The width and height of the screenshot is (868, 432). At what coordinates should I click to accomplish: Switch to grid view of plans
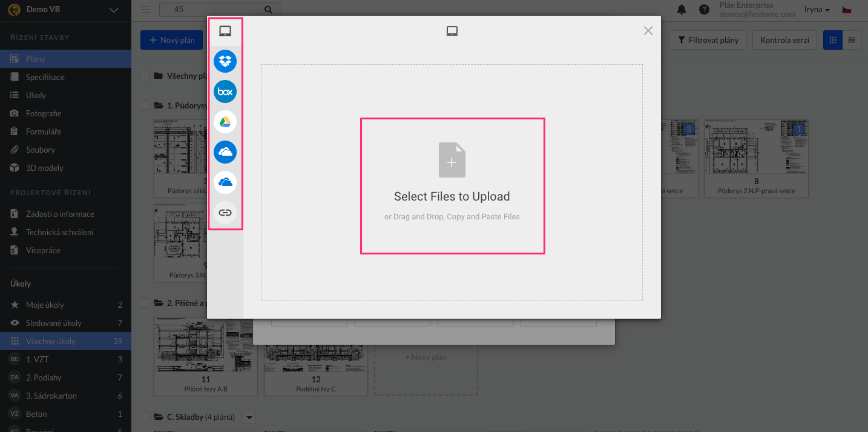(833, 41)
